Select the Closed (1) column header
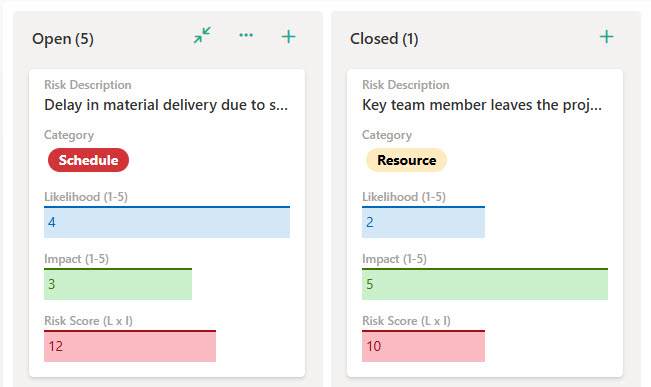 point(384,39)
